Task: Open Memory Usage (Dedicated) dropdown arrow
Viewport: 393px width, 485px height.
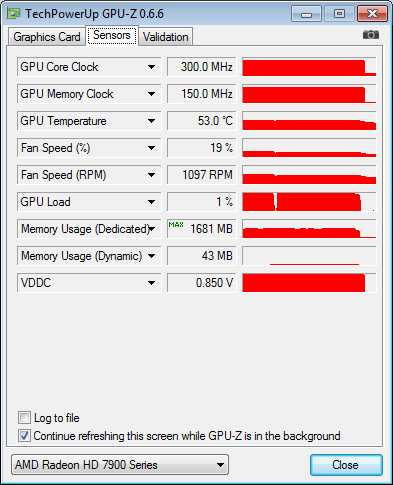Action: (x=152, y=229)
